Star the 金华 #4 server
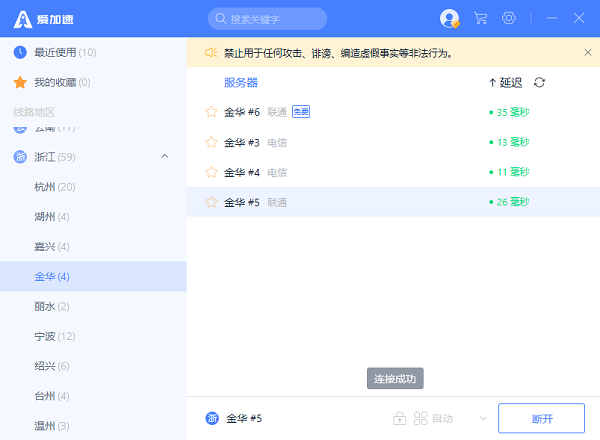This screenshot has width=600, height=440. pyautogui.click(x=211, y=172)
